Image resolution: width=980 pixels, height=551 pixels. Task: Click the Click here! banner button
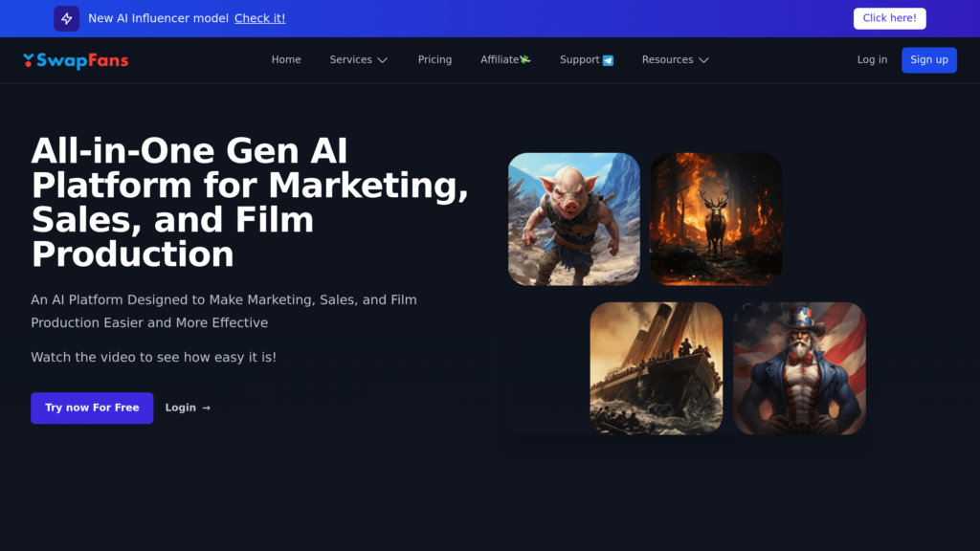(889, 18)
